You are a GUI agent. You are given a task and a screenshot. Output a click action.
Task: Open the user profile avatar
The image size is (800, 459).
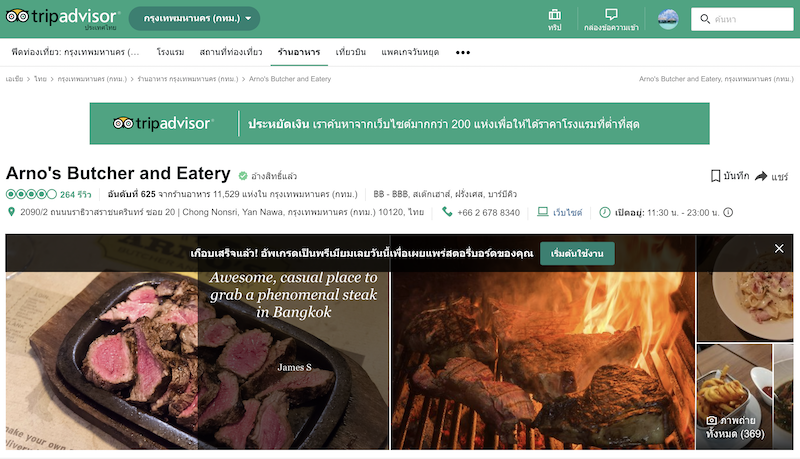pos(668,19)
